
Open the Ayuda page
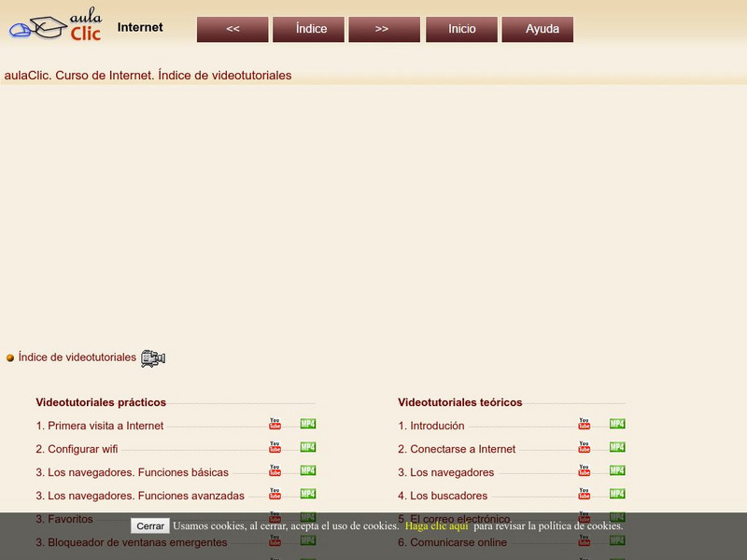[x=538, y=29]
